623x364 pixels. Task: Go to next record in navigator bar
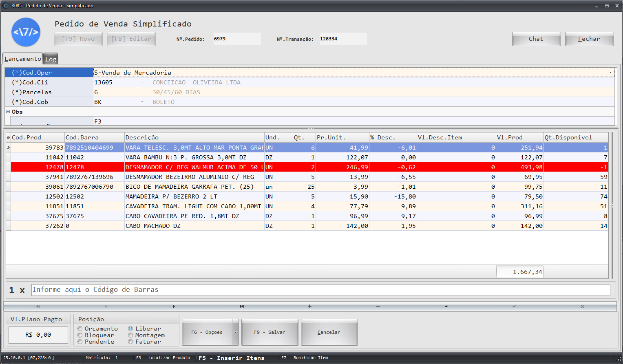coord(174,306)
